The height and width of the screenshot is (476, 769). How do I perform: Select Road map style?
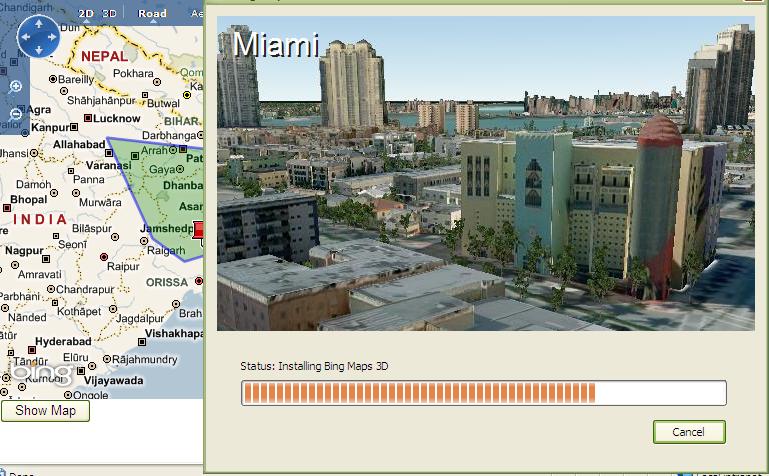pos(152,14)
